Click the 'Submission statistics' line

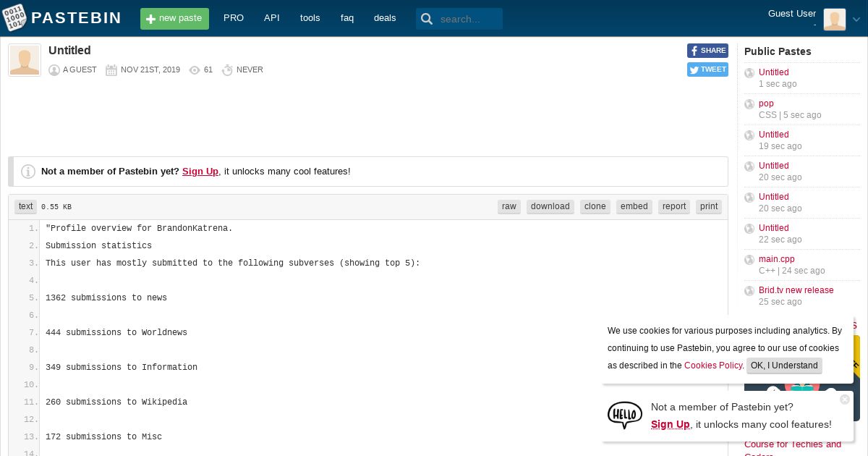[99, 246]
